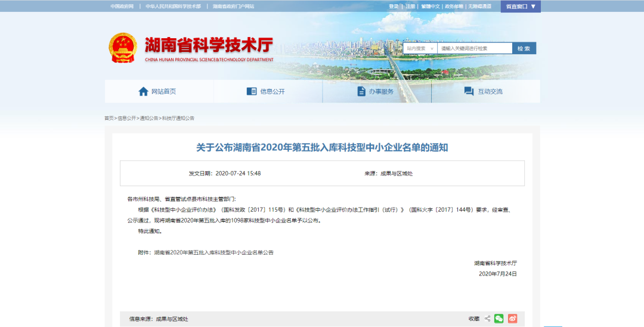Open the 站内搜索 search scope dropdown
Image resolution: width=644 pixels, height=327 pixels.
tap(420, 48)
